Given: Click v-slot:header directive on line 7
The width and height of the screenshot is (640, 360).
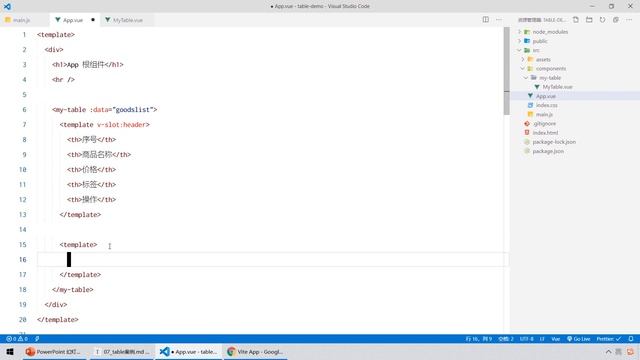Looking at the screenshot, I should [121, 124].
